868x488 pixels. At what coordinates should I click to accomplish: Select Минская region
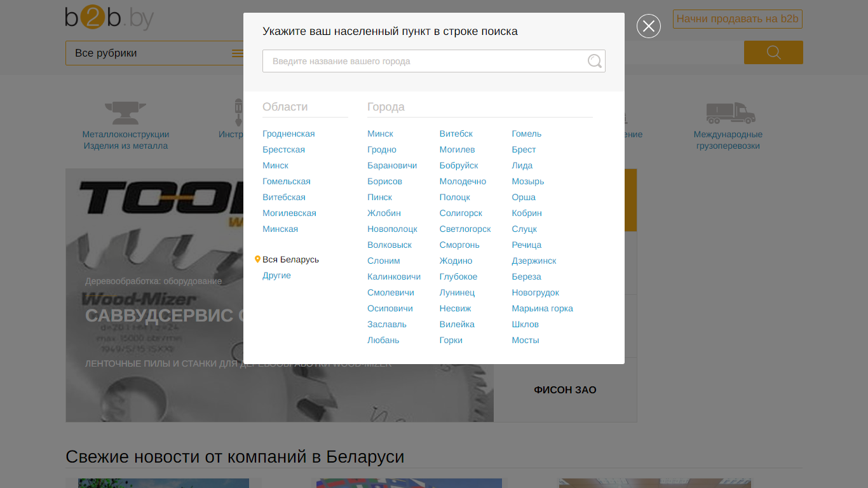[280, 229]
